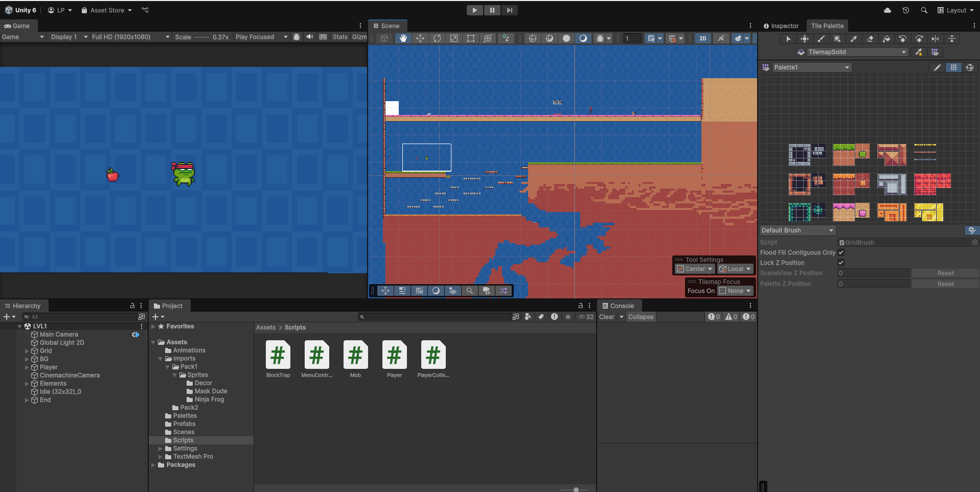This screenshot has height=492, width=980.
Task: Toggle scene lighting button next to 2D
Action: point(721,38)
